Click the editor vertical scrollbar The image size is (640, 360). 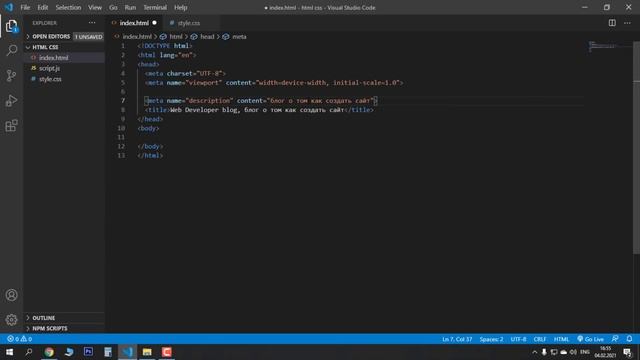coord(636,147)
